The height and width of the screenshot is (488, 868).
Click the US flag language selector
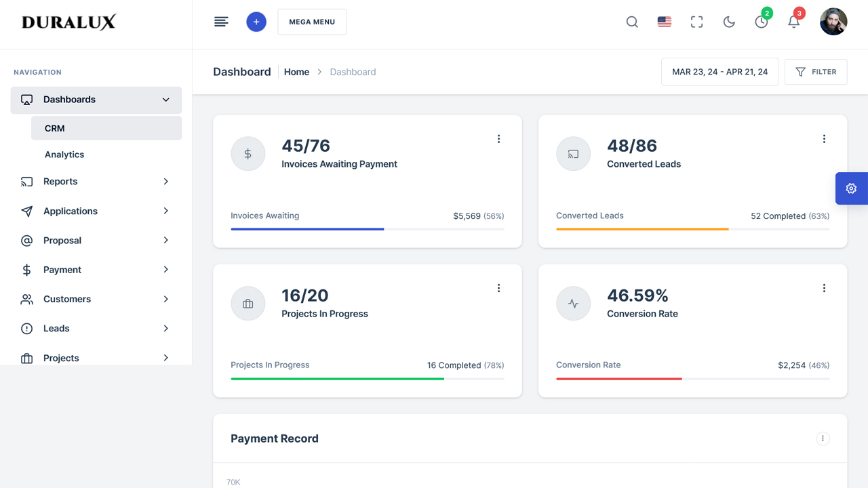point(664,21)
